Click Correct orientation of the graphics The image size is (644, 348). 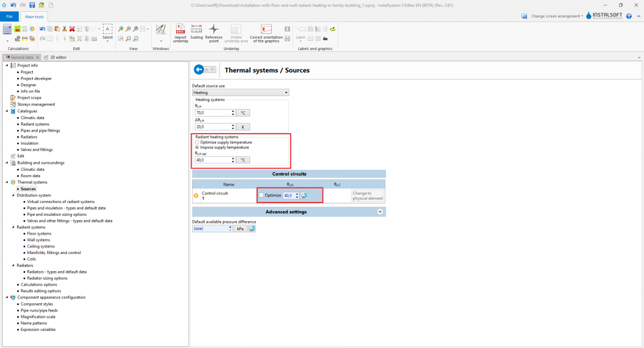coord(266,30)
